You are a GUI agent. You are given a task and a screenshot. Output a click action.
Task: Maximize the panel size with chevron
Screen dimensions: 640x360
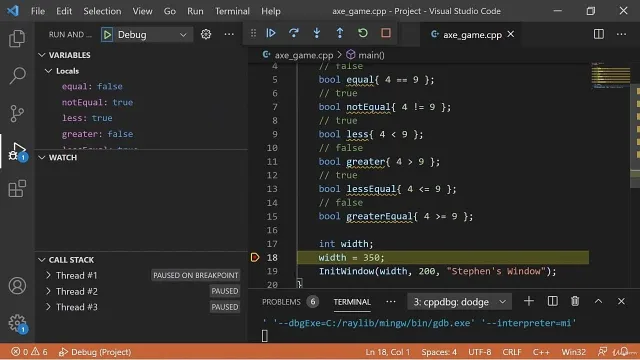[x=598, y=302]
